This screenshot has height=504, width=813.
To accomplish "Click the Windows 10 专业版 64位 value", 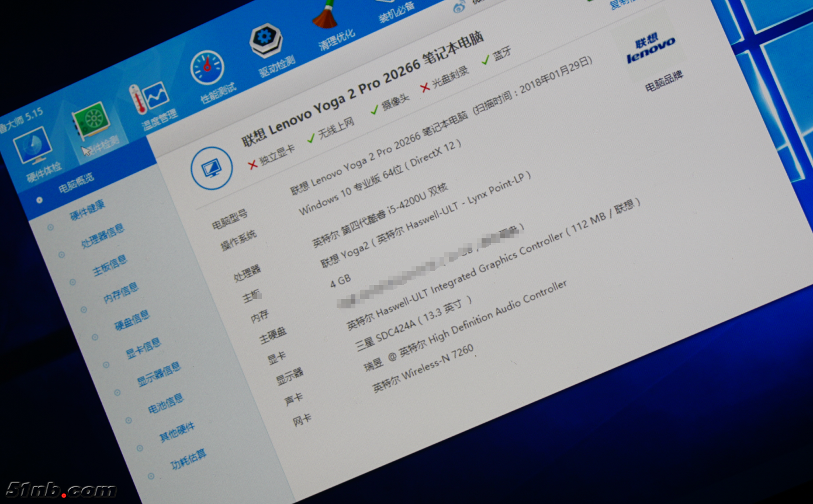I will (379, 177).
